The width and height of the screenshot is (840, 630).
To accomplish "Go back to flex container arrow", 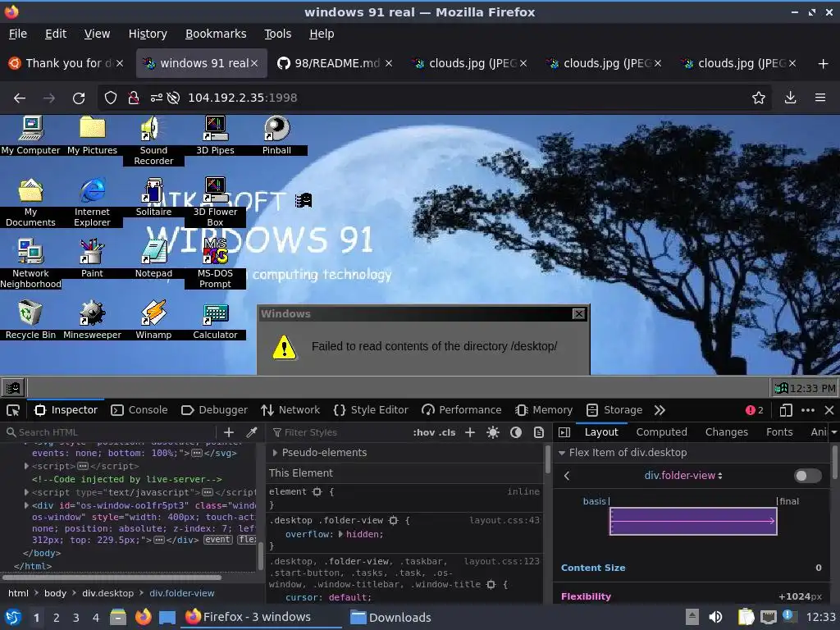I will pos(567,476).
